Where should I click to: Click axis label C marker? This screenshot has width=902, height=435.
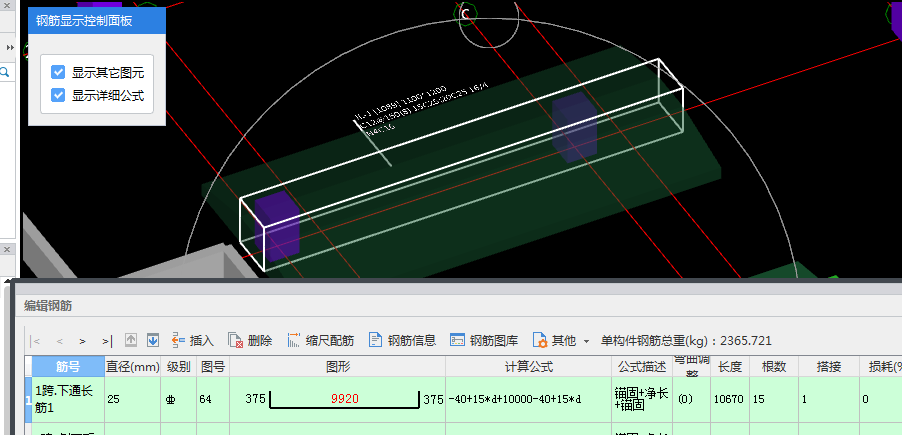click(x=465, y=14)
